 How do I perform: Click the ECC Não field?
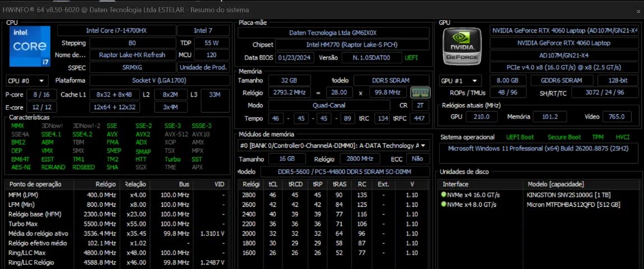pyautogui.click(x=418, y=159)
